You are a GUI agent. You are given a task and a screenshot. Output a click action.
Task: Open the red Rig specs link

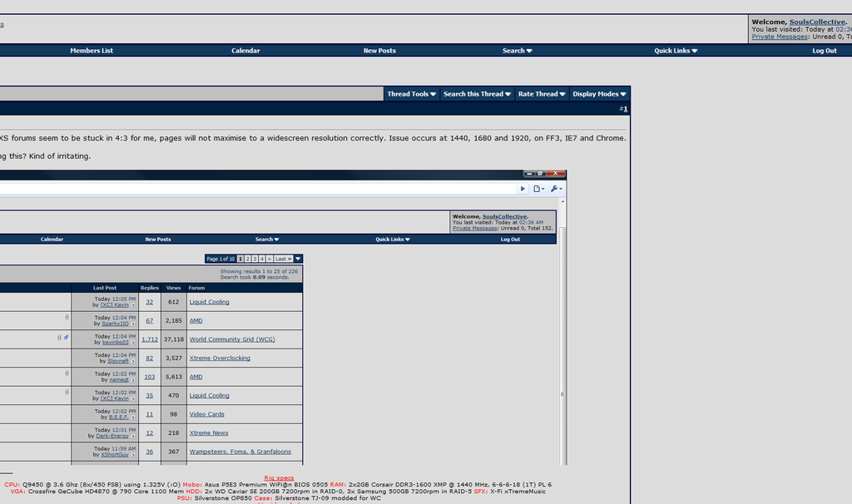point(279,478)
